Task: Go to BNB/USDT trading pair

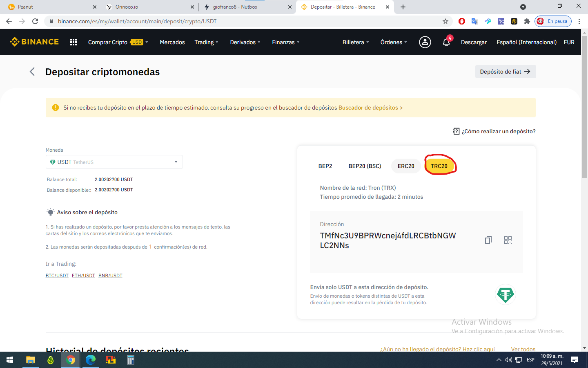Action: (x=110, y=276)
